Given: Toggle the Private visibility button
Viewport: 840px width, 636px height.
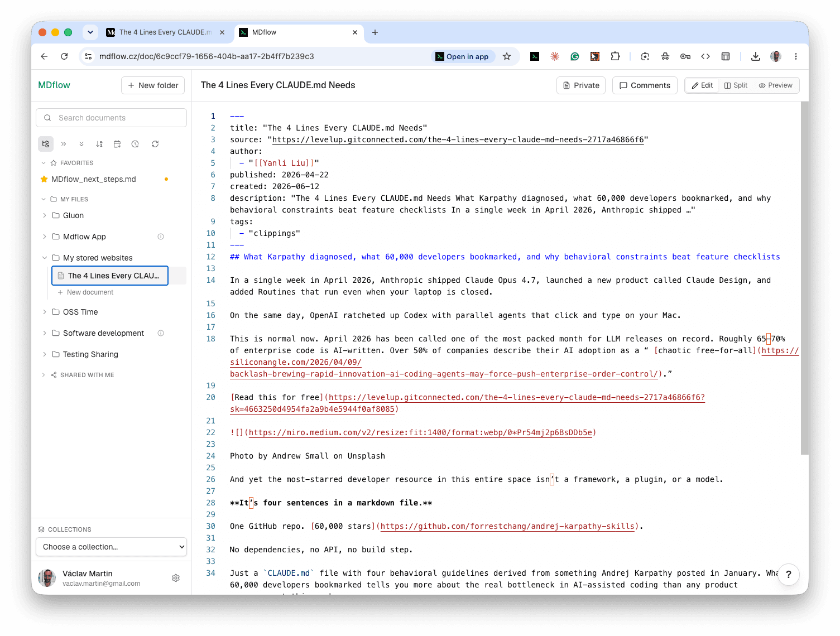Looking at the screenshot, I should (x=581, y=85).
